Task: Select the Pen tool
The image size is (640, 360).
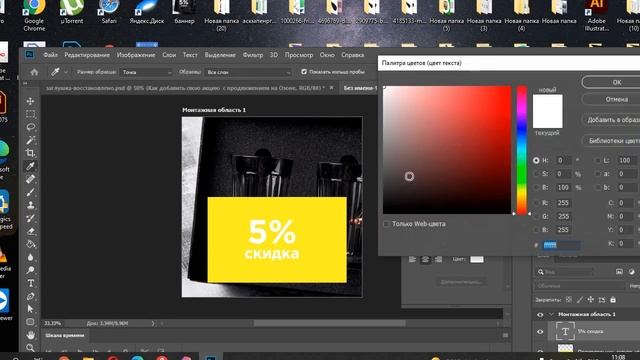Action: [x=30, y=296]
